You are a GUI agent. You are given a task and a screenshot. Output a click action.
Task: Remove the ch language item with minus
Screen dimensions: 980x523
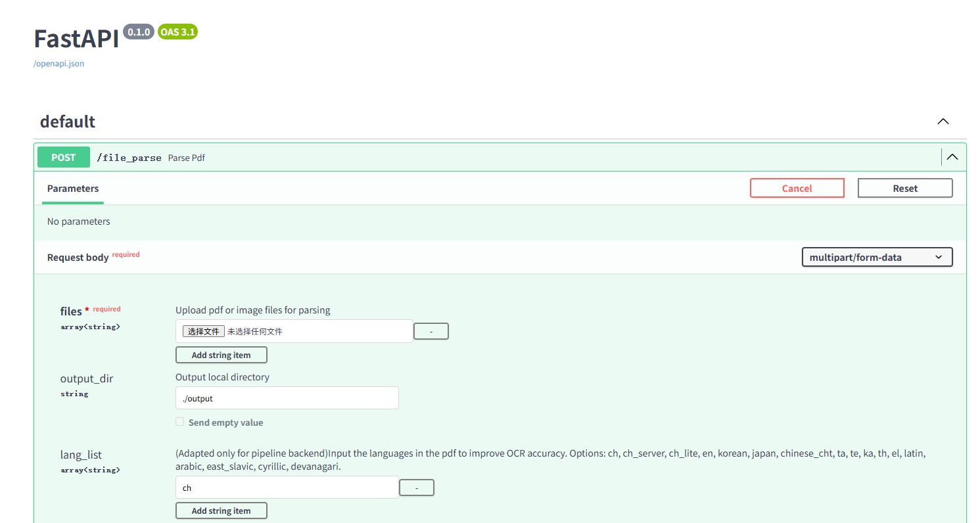pyautogui.click(x=417, y=488)
